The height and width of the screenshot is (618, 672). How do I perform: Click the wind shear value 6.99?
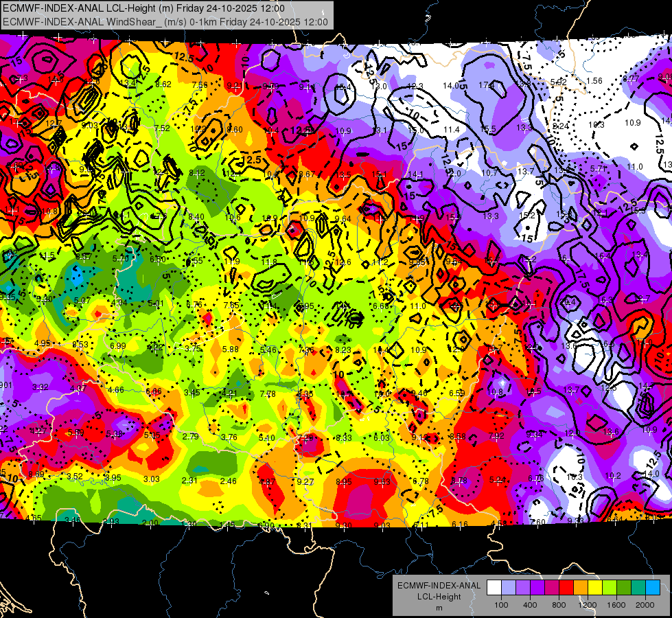pyautogui.click(x=118, y=346)
